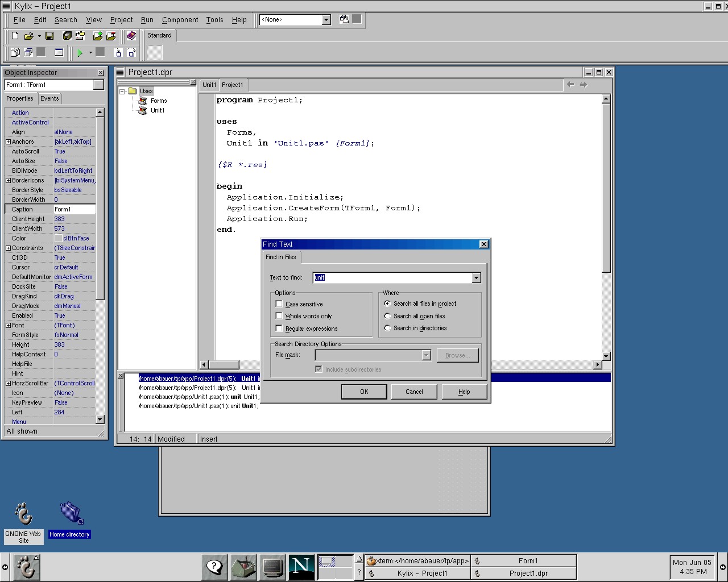Click Add file to project icon
This screenshot has width=728, height=582.
pyautogui.click(x=98, y=36)
